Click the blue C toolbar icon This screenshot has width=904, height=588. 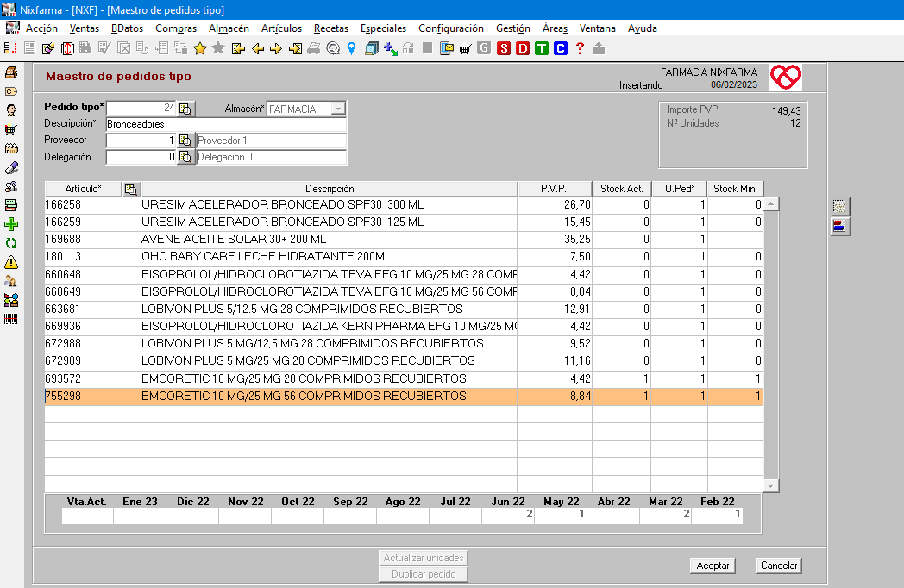tap(561, 49)
